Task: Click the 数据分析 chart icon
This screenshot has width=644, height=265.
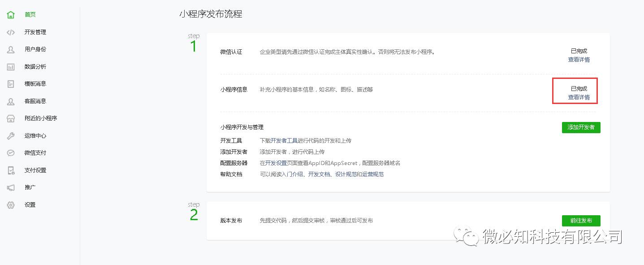Action: point(11,67)
